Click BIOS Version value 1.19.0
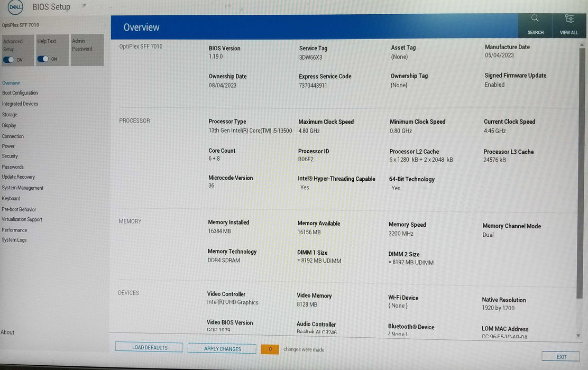 pyautogui.click(x=216, y=56)
